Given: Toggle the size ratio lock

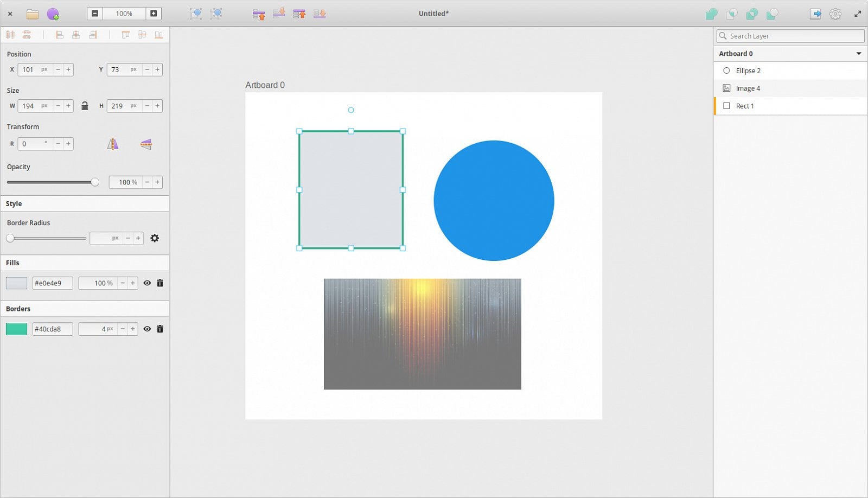Looking at the screenshot, I should coord(85,106).
